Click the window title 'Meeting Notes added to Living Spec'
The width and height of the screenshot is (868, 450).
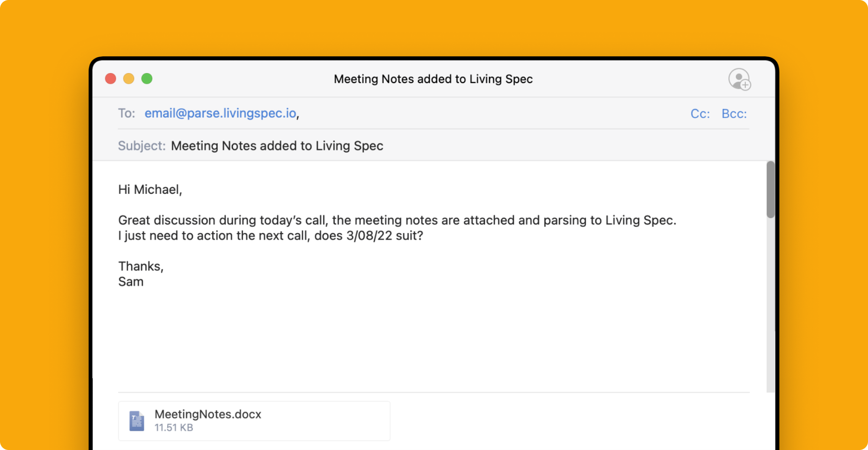(x=433, y=79)
